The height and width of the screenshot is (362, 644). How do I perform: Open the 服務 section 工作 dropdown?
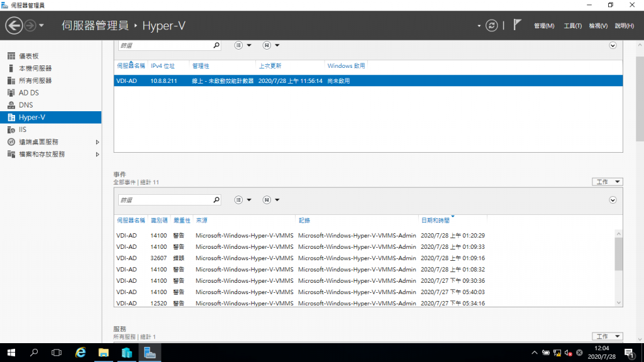608,337
